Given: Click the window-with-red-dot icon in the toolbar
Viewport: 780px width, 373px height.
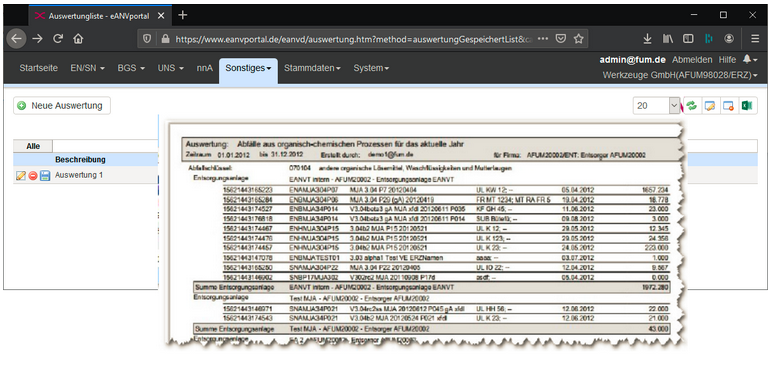Looking at the screenshot, I should coord(728,105).
